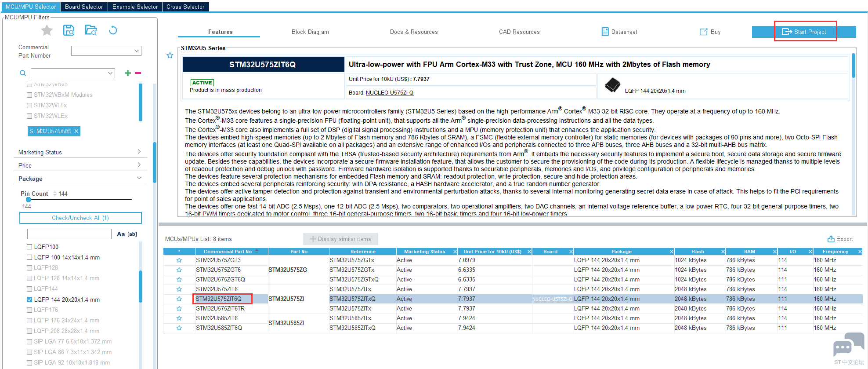Collapse the Package filter section
Screen dimensions: 868x369
(x=80, y=179)
